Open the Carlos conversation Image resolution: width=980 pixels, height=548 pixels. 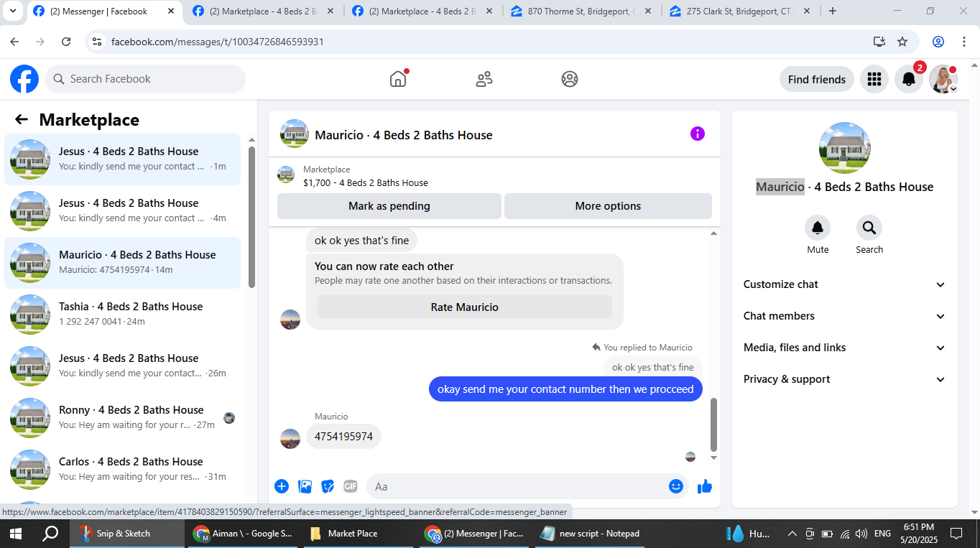coord(122,469)
